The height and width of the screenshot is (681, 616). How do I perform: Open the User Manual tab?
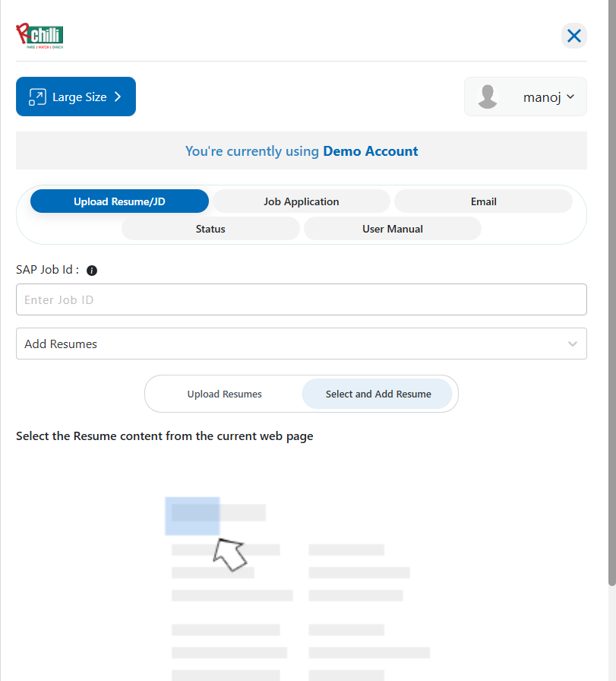[x=392, y=229]
